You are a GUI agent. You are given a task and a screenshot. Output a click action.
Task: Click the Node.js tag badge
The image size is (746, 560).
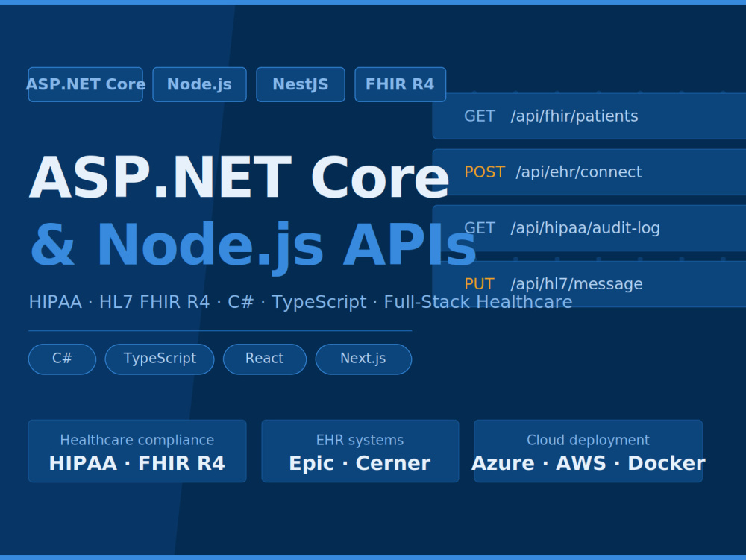pos(199,84)
